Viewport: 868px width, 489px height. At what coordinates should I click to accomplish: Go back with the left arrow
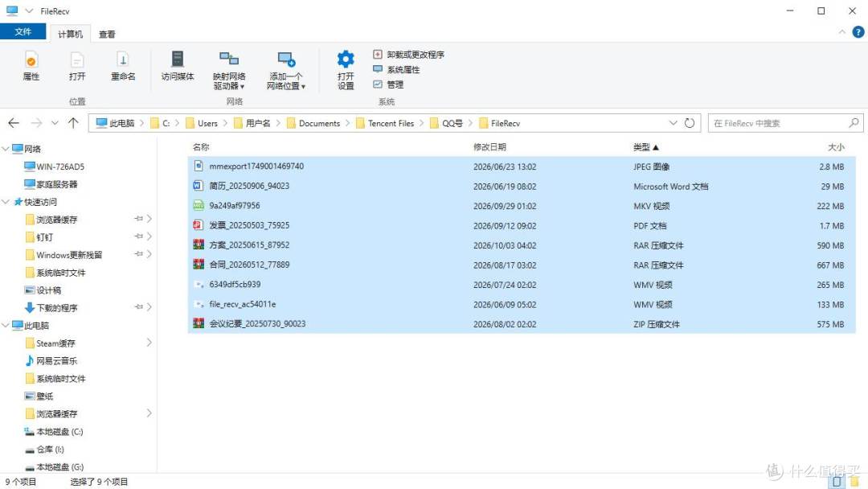14,123
